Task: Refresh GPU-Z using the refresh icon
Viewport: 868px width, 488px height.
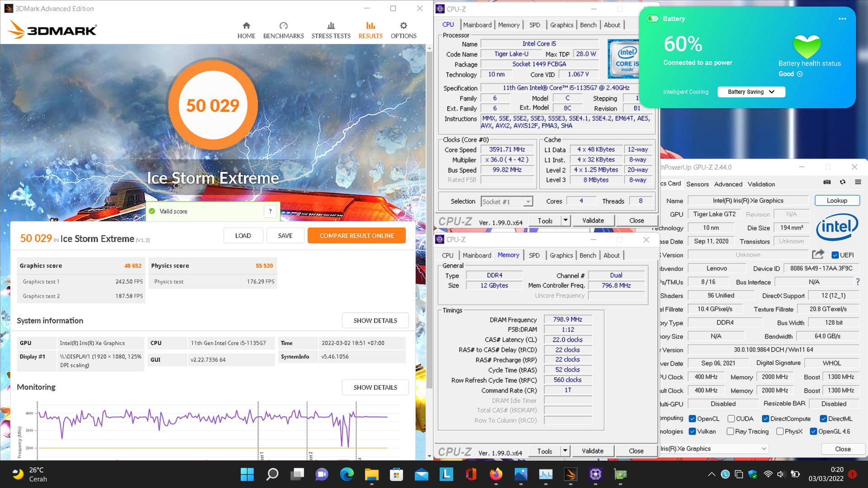Action: coord(843,182)
